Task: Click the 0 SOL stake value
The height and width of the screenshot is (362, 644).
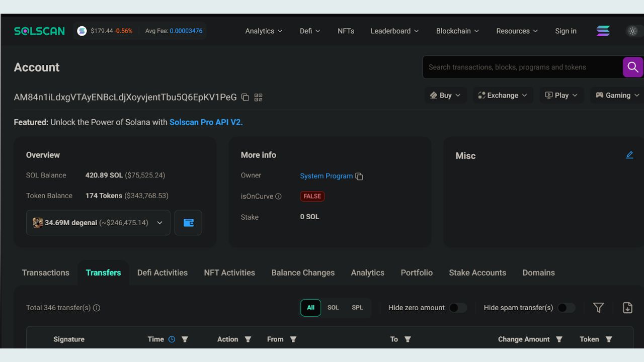Action: (309, 217)
